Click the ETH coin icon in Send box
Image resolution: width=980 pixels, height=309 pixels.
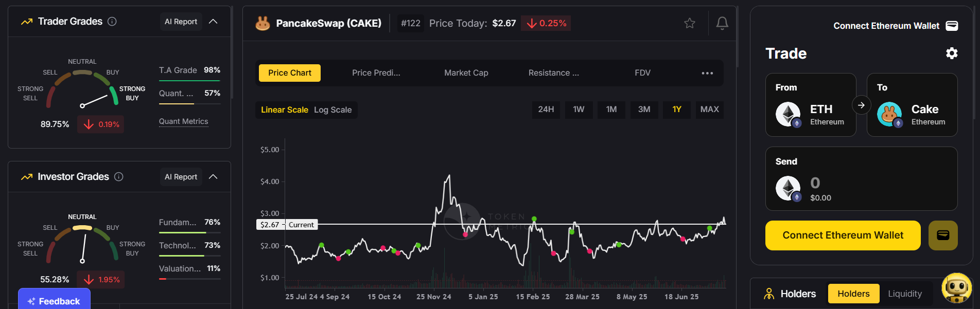tap(788, 188)
